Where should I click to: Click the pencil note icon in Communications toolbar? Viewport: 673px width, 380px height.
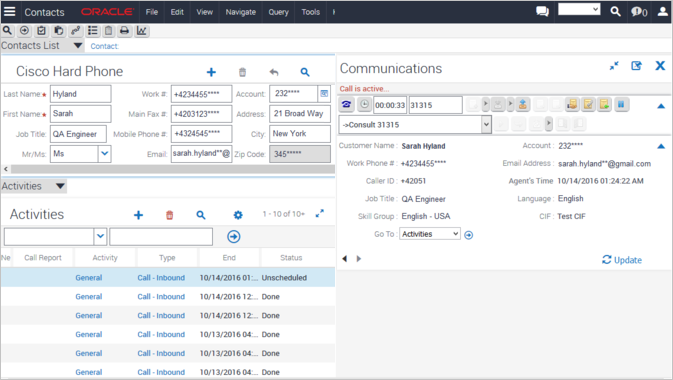click(588, 104)
